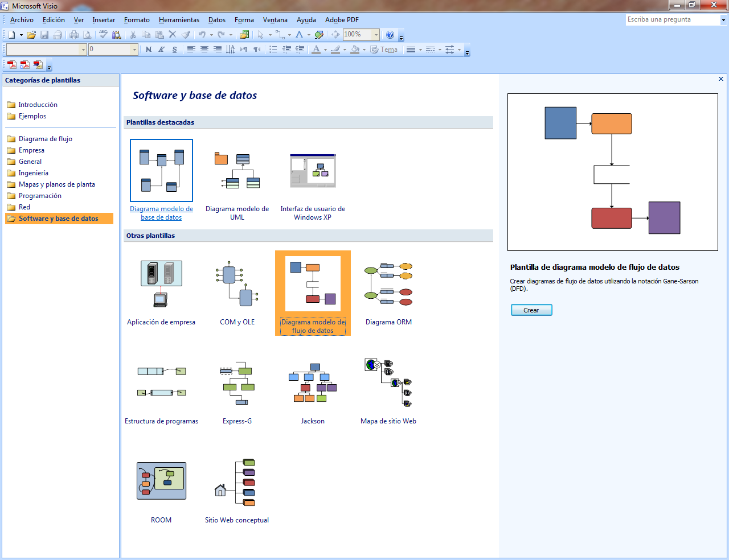Close the template preview pane X
The image size is (729, 560).
[x=721, y=79]
